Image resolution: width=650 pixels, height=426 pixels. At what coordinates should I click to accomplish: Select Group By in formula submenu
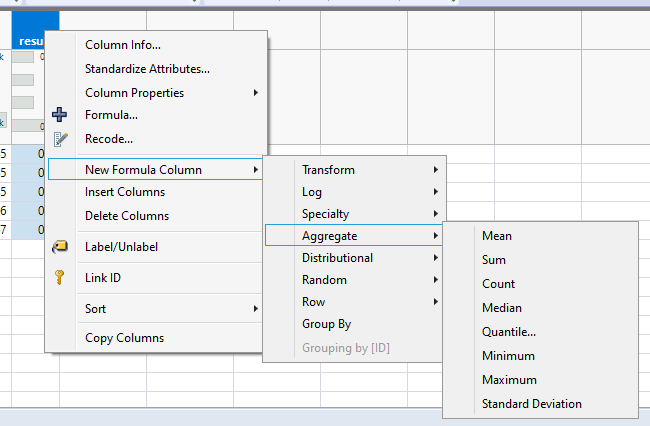326,324
